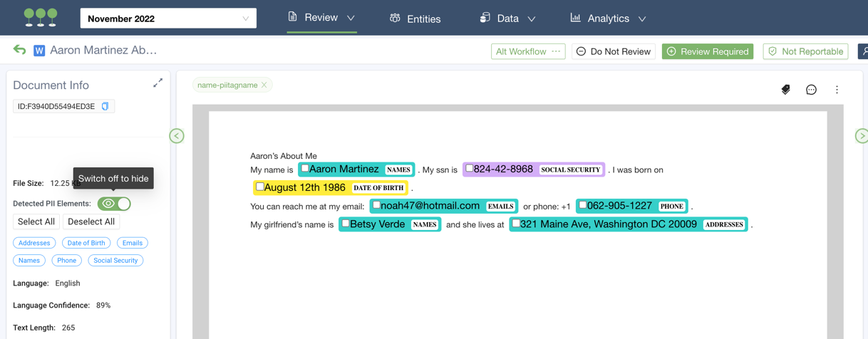Collapse the left panel with the circled arrow
Screen dimensions: 868x339
click(x=177, y=135)
